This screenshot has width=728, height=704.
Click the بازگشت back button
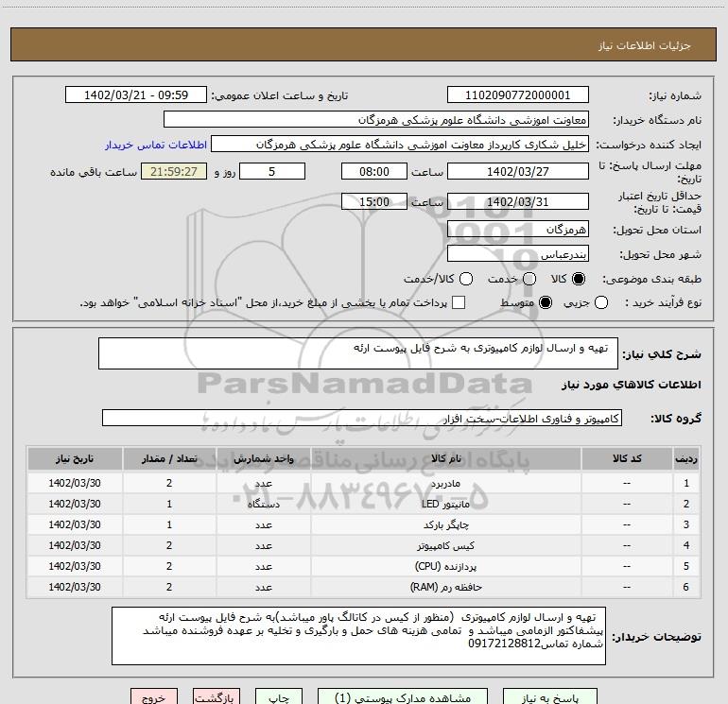(217, 697)
